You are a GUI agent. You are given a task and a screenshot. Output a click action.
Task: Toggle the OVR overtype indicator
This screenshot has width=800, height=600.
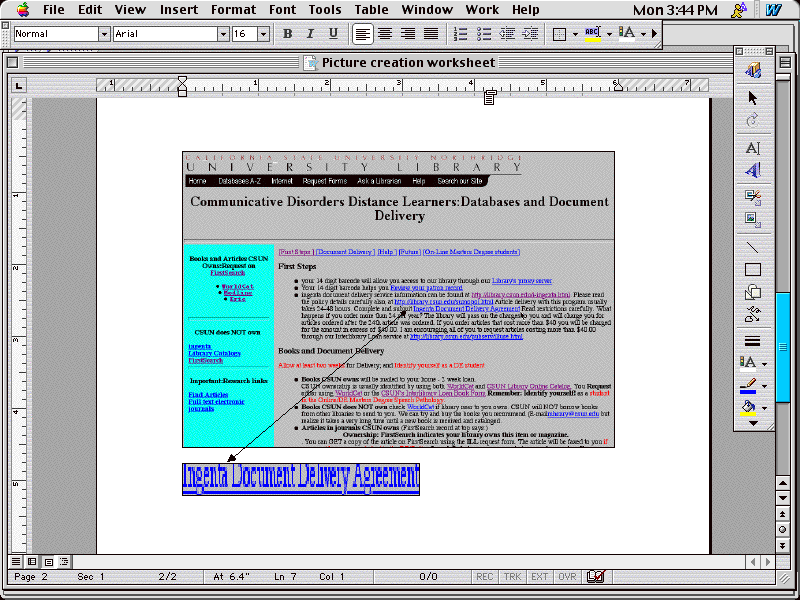(x=567, y=577)
